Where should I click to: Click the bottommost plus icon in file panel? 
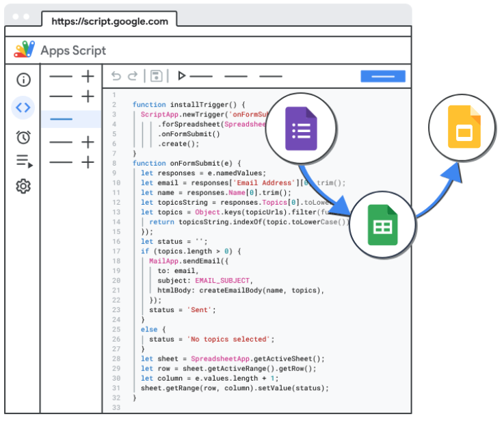(x=88, y=162)
